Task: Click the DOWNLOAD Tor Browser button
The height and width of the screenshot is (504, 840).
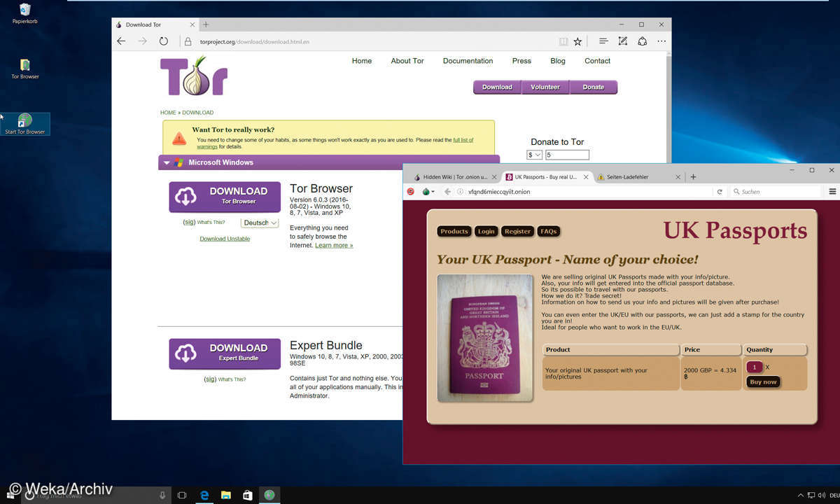Action: [225, 197]
